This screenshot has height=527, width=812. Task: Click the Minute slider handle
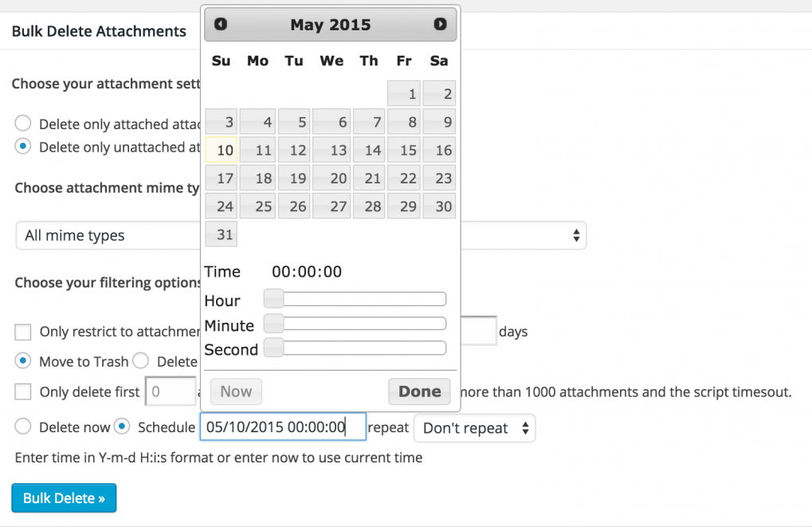pos(273,323)
